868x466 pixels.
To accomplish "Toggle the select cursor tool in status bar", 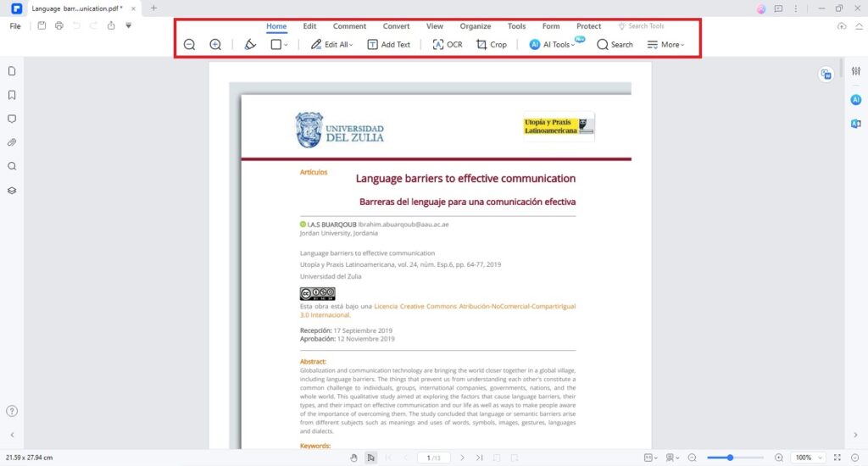I will point(370,458).
